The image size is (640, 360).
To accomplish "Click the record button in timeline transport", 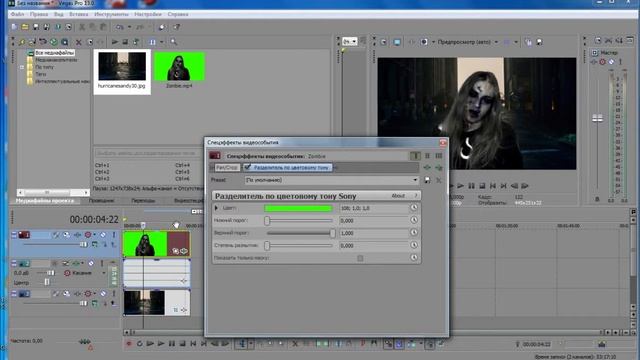I will [129, 344].
